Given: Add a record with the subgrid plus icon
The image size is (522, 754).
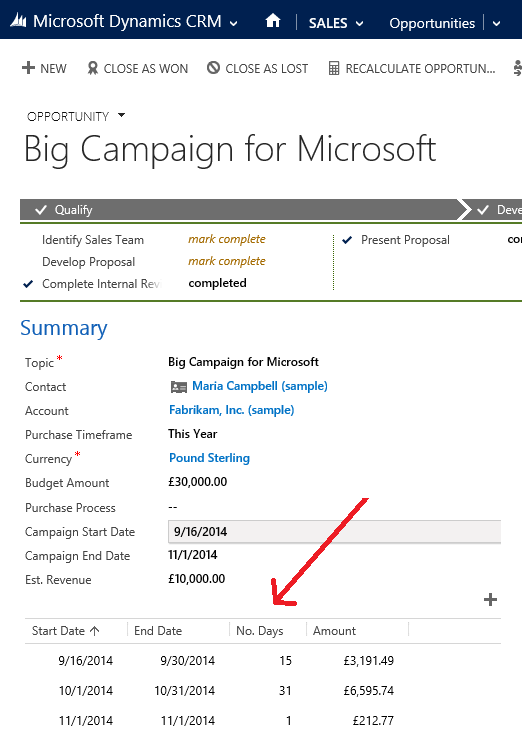Looking at the screenshot, I should coord(490,600).
